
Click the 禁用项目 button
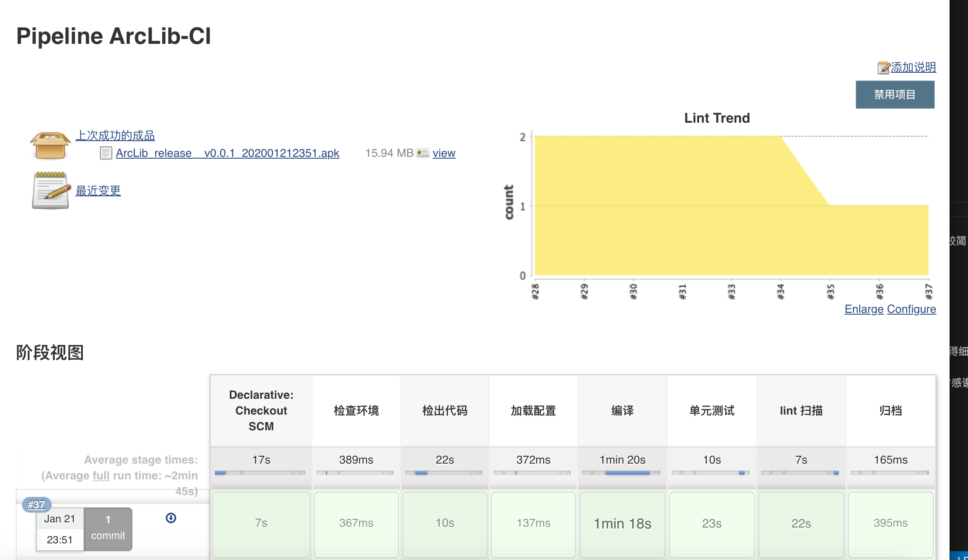[895, 95]
